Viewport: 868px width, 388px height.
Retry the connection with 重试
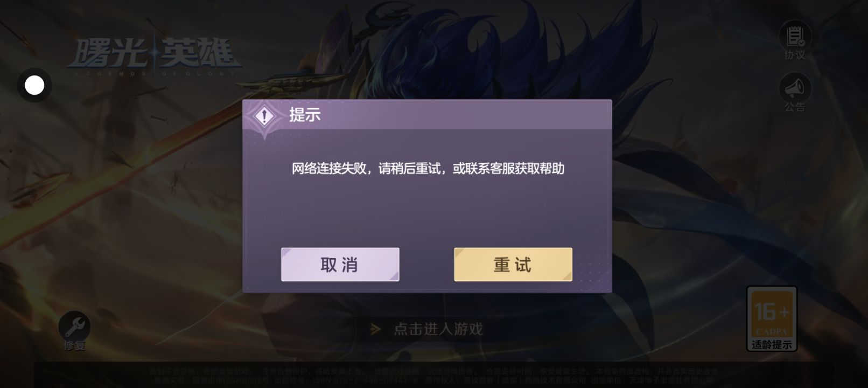tap(513, 265)
